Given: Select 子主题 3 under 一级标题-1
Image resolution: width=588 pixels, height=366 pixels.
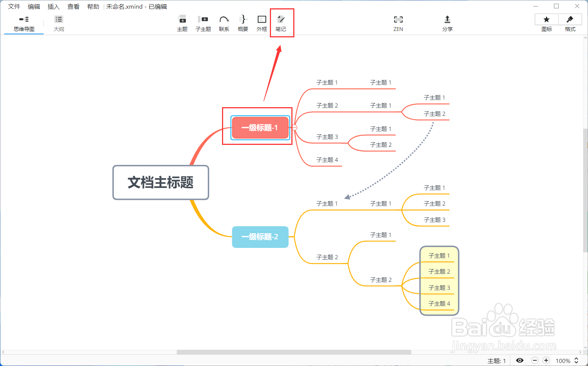Looking at the screenshot, I should pos(327,137).
